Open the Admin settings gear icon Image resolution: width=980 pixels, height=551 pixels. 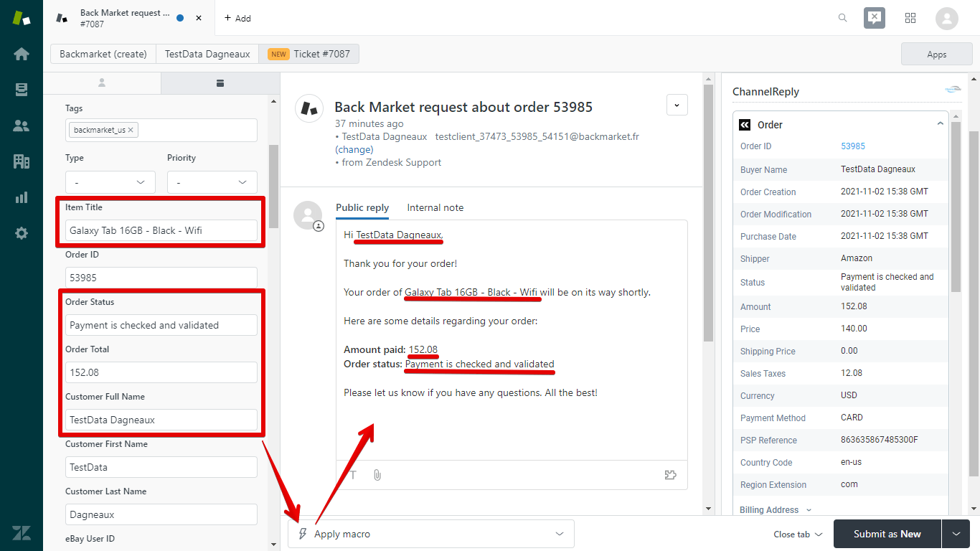click(21, 232)
